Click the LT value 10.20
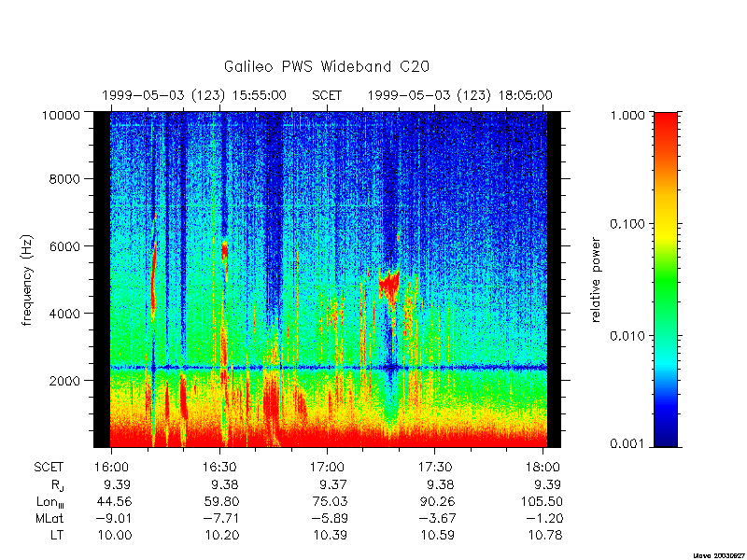This screenshot has height=560, width=747. pyautogui.click(x=222, y=535)
